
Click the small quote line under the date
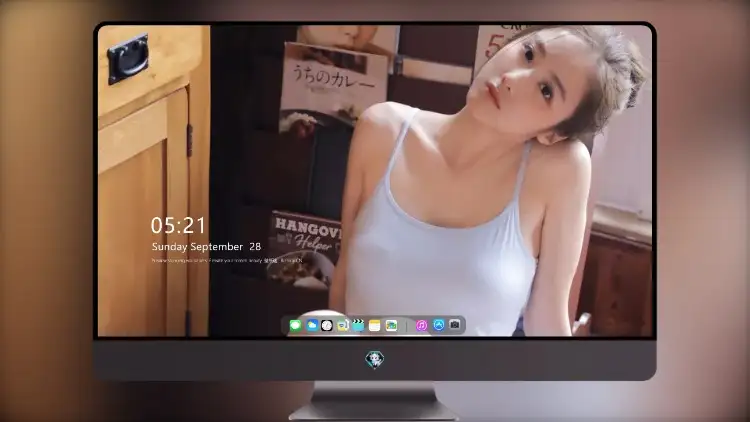tap(227, 261)
